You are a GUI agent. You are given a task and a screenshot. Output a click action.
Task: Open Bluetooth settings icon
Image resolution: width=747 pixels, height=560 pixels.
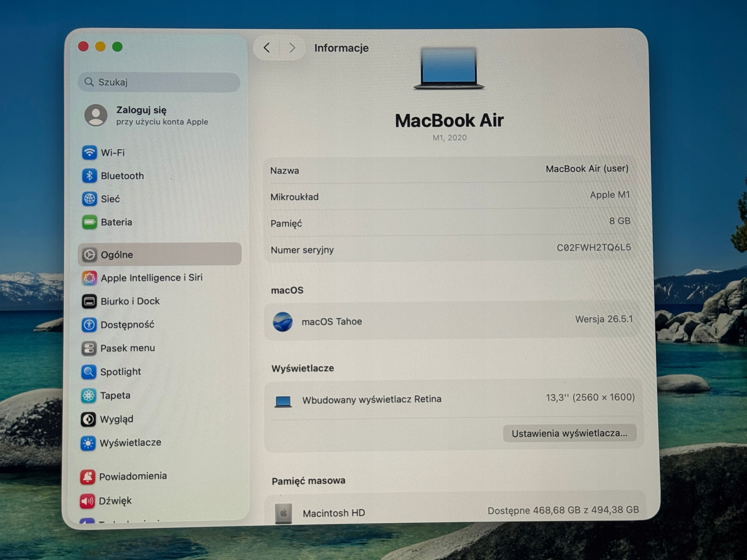pos(90,176)
